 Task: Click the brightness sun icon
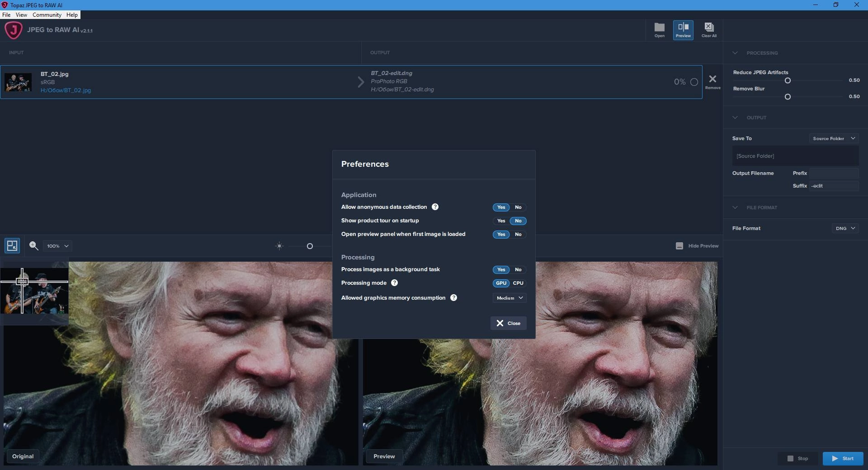pos(279,246)
